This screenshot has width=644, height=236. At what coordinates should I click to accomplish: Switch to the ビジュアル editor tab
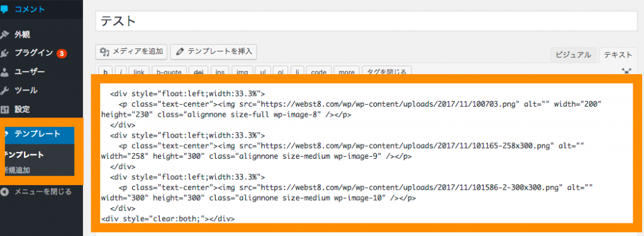point(574,55)
